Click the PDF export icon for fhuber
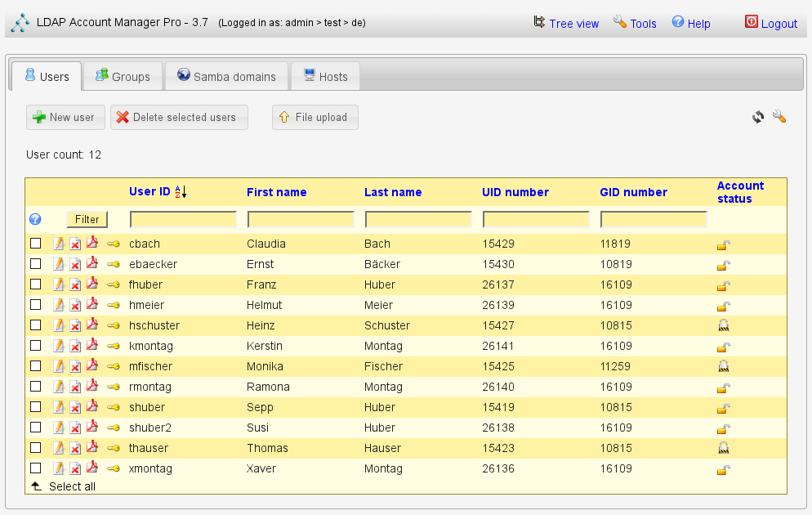 click(91, 284)
